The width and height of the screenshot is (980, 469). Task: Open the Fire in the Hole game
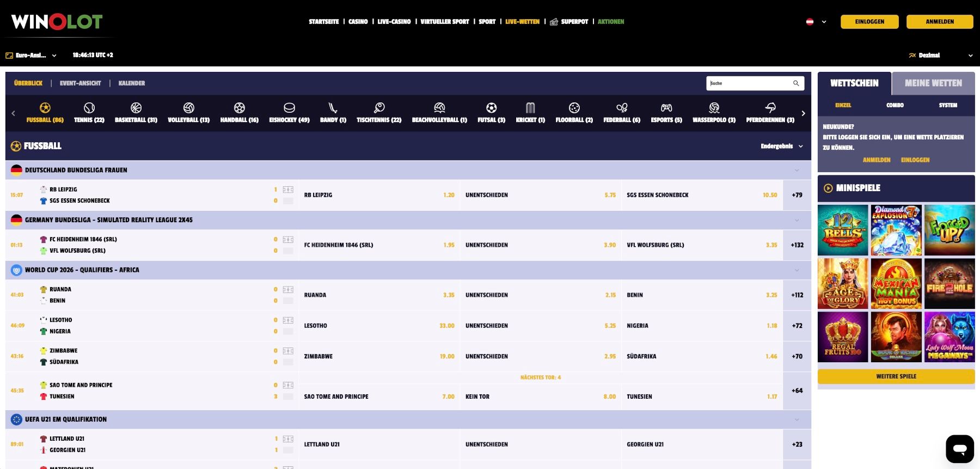point(950,284)
